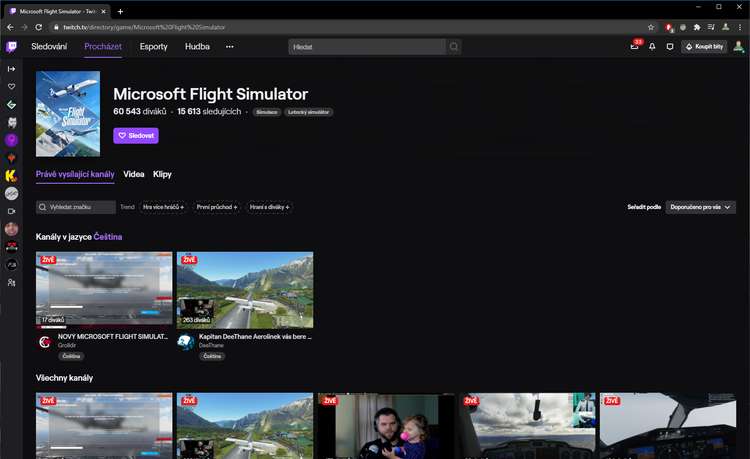
Task: Open whispers chat bubble icon
Action: (x=670, y=46)
